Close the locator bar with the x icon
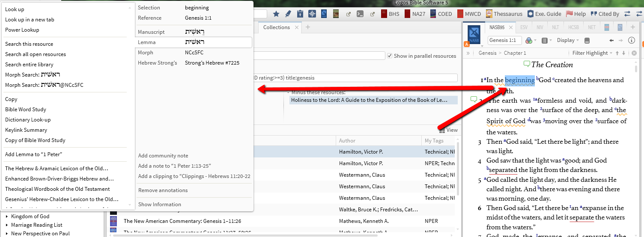 pos(634,53)
